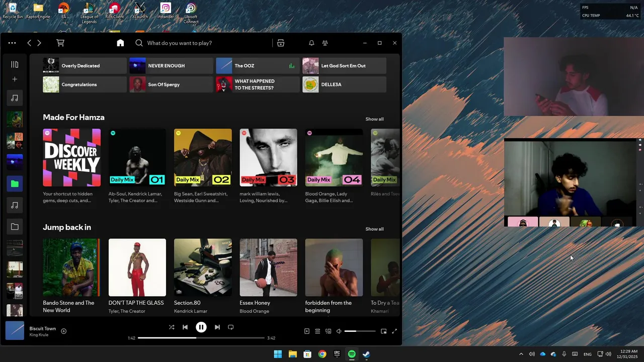Mute the Spotify volume
This screenshot has width=644, height=362.
pos(339,331)
